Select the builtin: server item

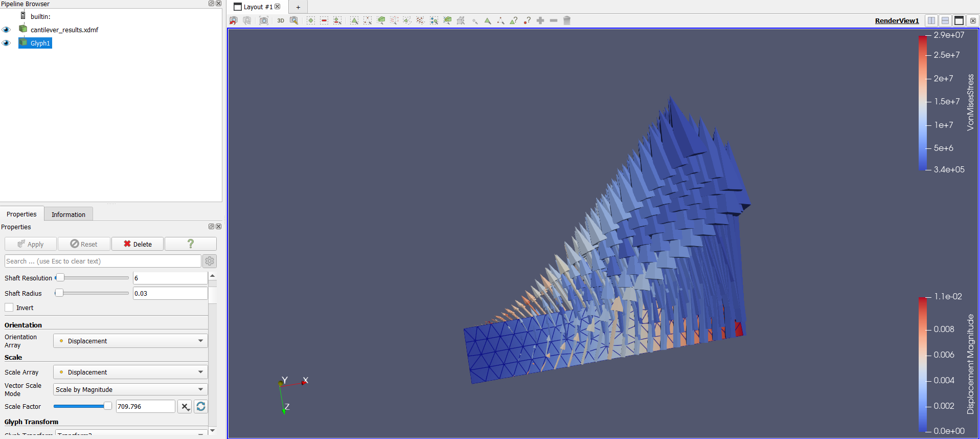40,16
